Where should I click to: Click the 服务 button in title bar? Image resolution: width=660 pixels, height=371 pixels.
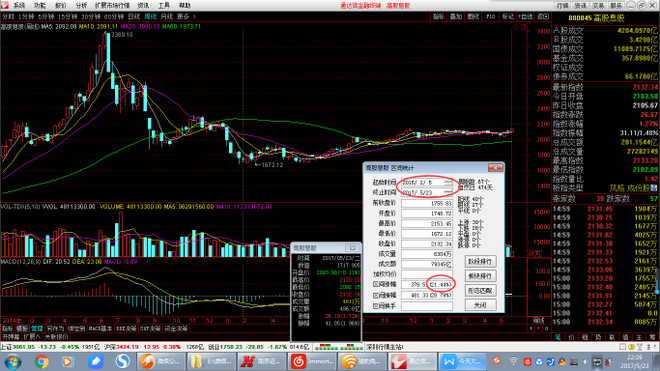click(x=616, y=5)
